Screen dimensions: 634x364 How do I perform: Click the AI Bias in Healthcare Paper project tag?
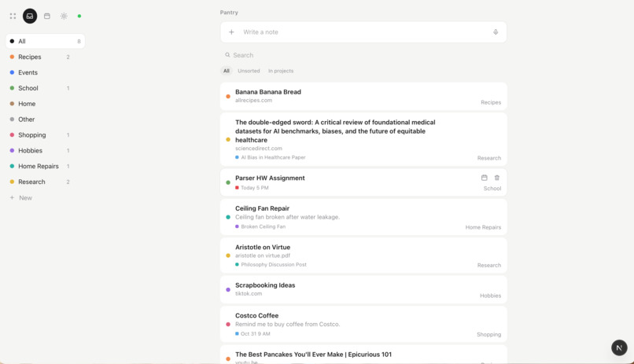[271, 157]
